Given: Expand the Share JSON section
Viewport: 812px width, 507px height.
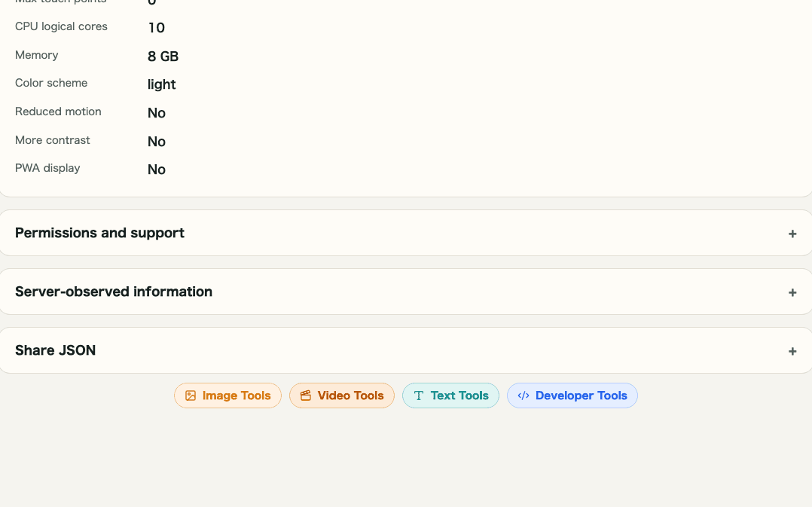Looking at the screenshot, I should 406,350.
